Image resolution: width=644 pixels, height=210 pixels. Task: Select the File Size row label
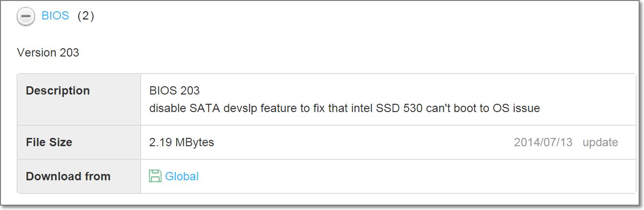click(49, 142)
